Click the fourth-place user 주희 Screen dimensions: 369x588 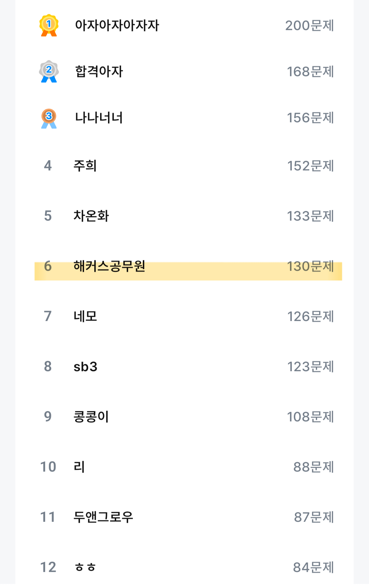(85, 166)
